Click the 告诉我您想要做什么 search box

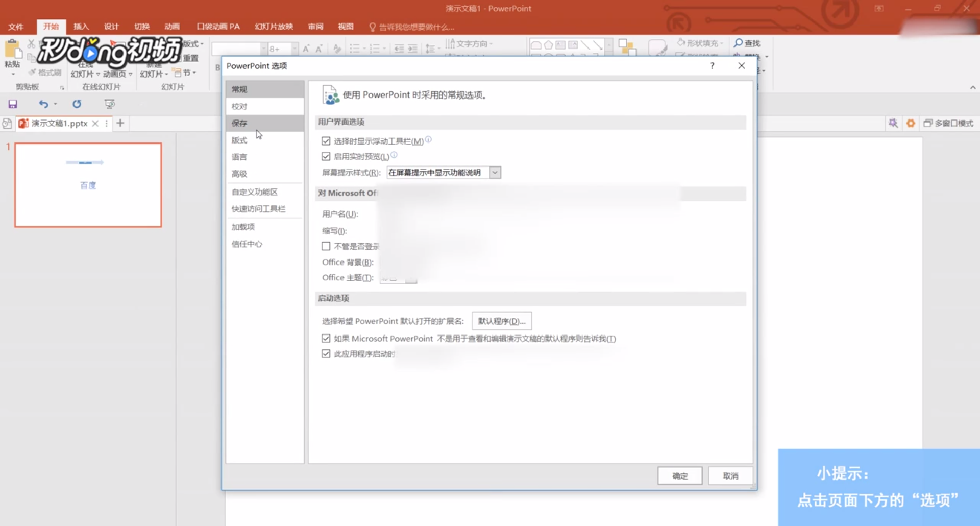(x=411, y=27)
